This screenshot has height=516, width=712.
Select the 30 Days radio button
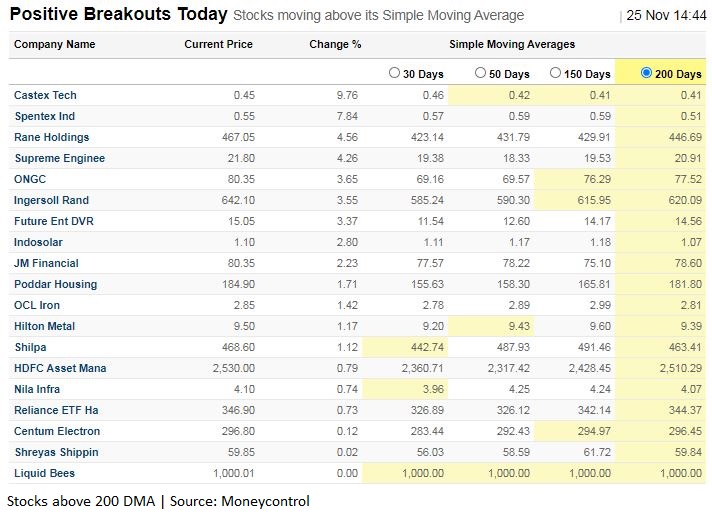394,73
